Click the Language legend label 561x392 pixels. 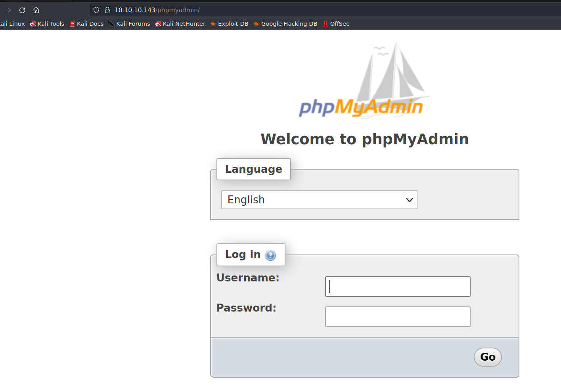(254, 169)
